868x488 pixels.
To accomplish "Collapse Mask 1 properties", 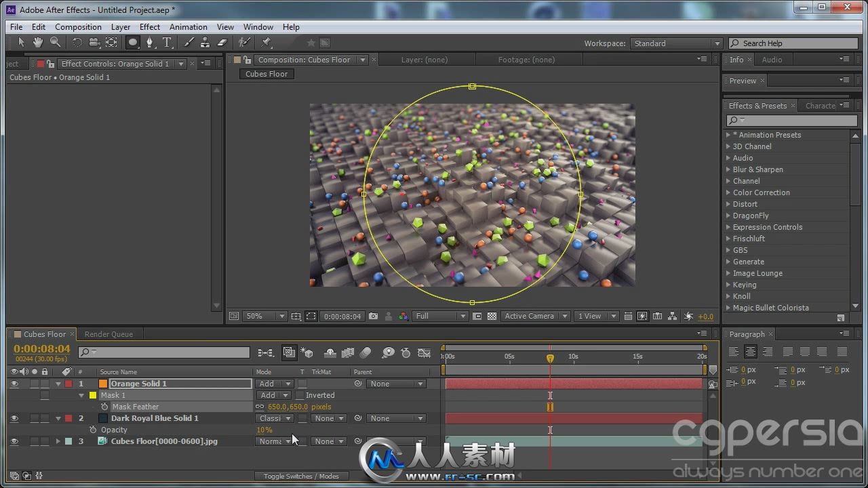I will [81, 395].
